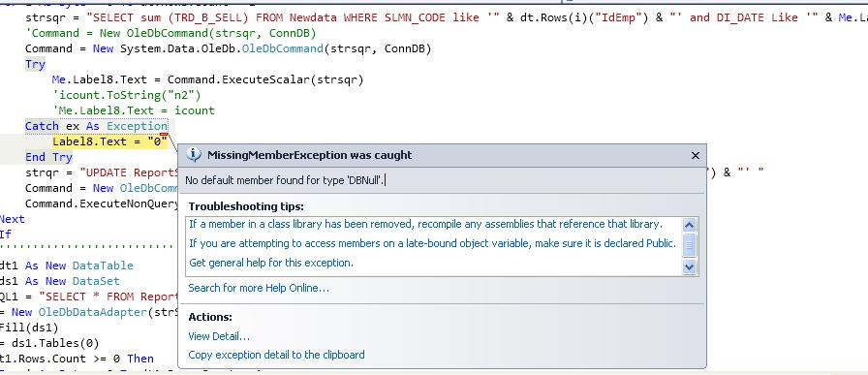Click the End Try statement
868x375 pixels.
pos(48,157)
